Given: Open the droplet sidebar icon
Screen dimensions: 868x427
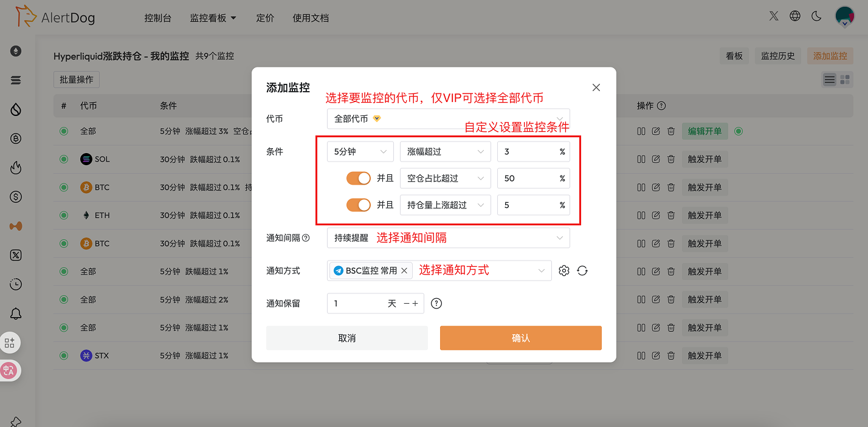Looking at the screenshot, I should (x=16, y=109).
